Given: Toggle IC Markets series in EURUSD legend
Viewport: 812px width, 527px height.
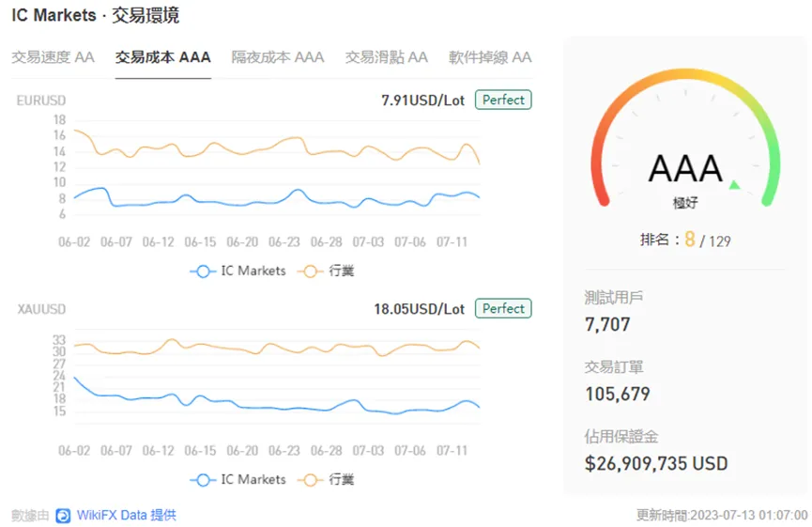Looking at the screenshot, I should (x=238, y=271).
